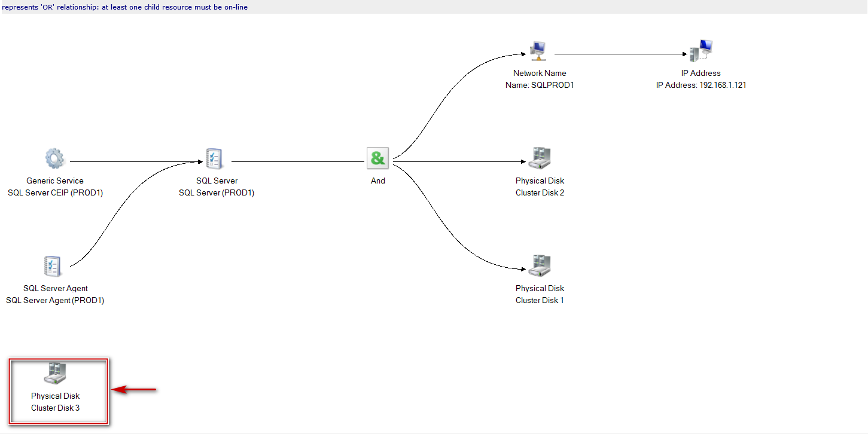
Task: Click the Cluster Disk 2 drive icon
Action: (x=540, y=158)
